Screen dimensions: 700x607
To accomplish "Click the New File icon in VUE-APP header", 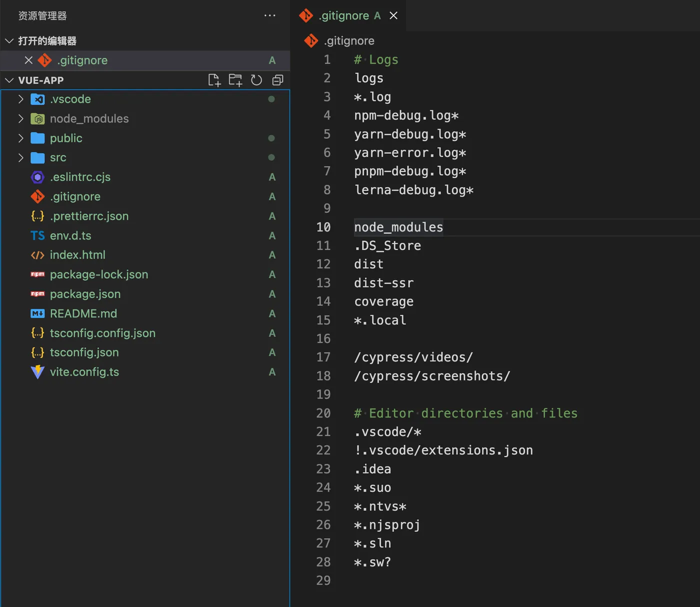I will pyautogui.click(x=214, y=80).
